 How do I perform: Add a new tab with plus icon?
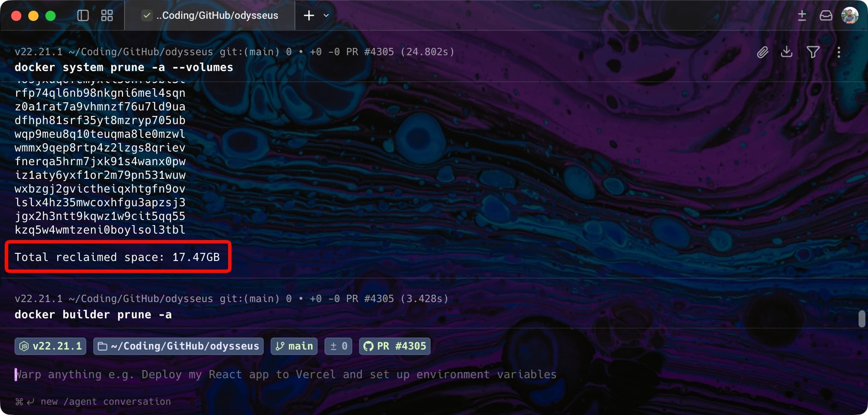click(x=309, y=16)
